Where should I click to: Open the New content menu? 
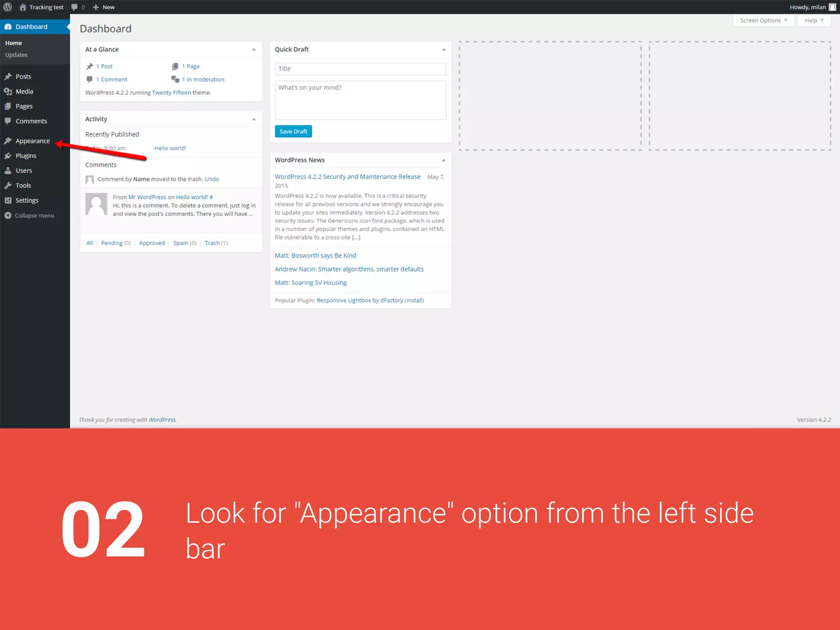103,7
